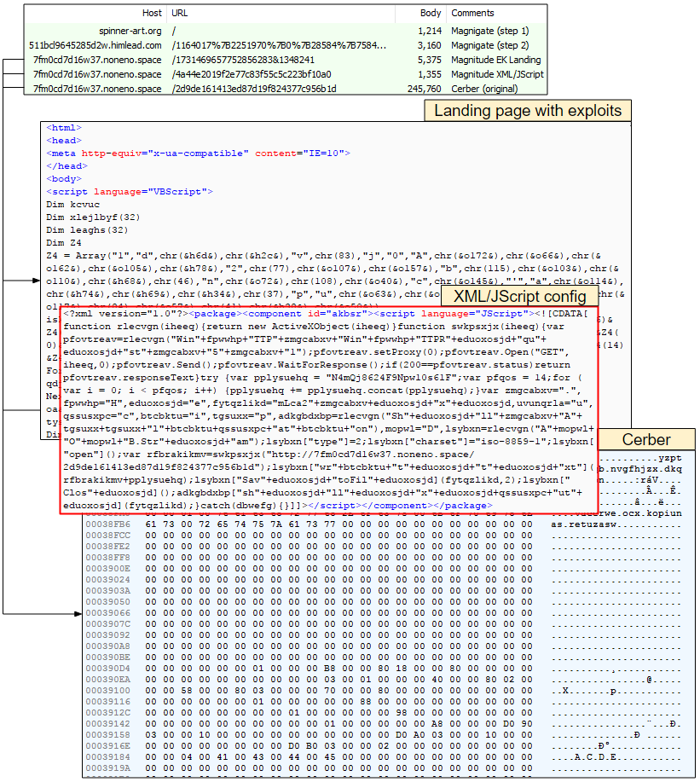The height and width of the screenshot is (782, 700).
Task: Click hex offset 00038FF8
Action: tap(107, 558)
